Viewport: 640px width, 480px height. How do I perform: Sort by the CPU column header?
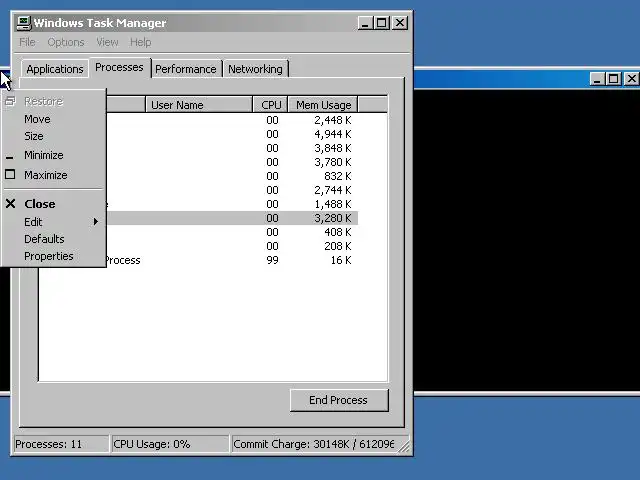pos(271,105)
